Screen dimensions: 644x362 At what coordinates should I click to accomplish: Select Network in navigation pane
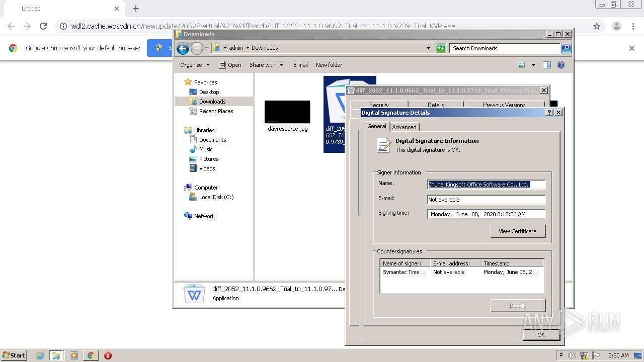click(204, 216)
